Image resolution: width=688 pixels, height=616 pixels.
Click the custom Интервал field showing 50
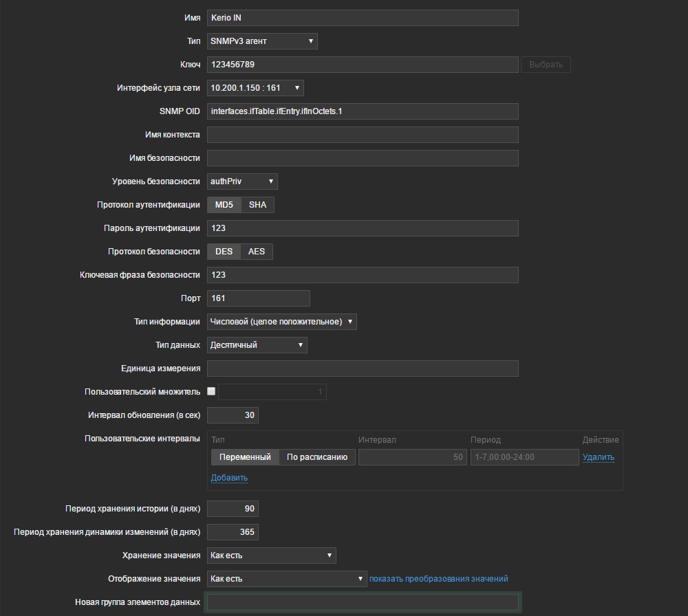pyautogui.click(x=412, y=457)
